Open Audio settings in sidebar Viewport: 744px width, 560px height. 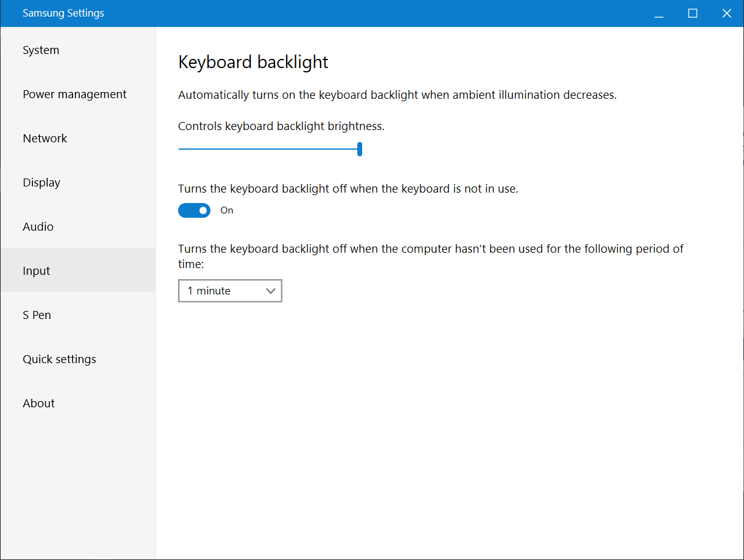click(78, 227)
